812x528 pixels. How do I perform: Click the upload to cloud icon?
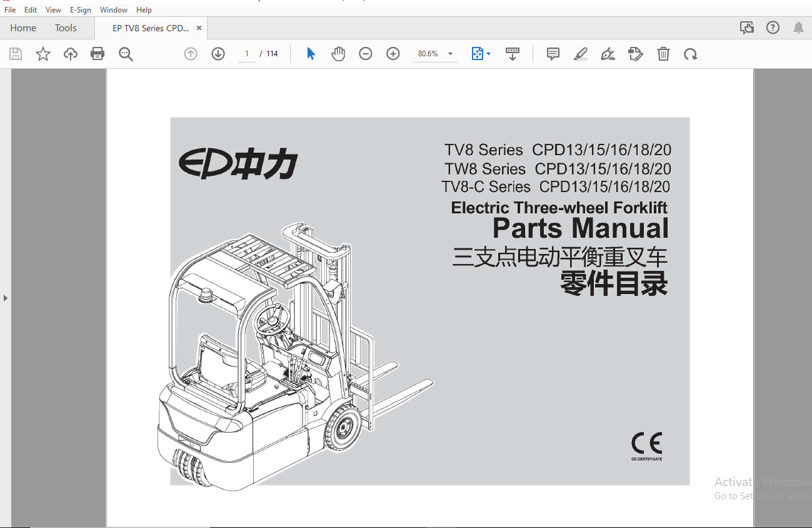(x=71, y=54)
